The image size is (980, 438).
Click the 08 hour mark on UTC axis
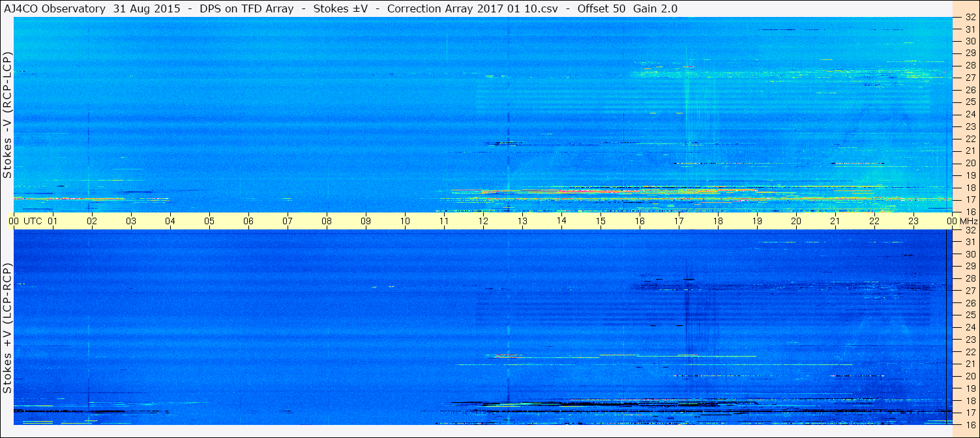pos(327,221)
